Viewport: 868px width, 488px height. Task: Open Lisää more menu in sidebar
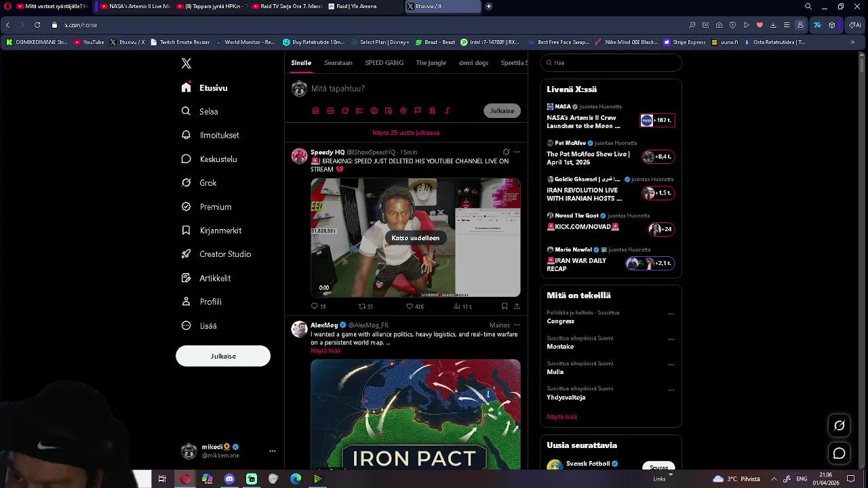click(x=199, y=325)
